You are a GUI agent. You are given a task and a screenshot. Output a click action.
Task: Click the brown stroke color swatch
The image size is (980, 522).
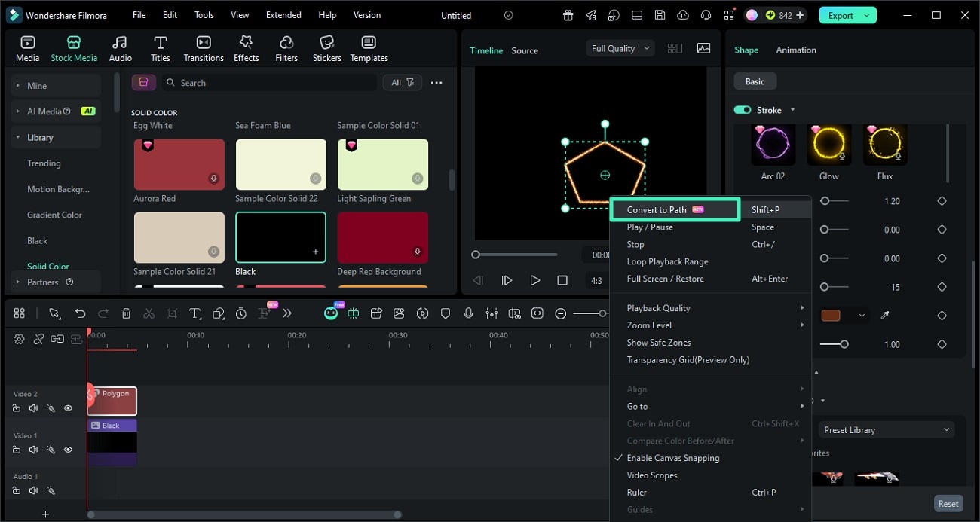click(x=830, y=316)
